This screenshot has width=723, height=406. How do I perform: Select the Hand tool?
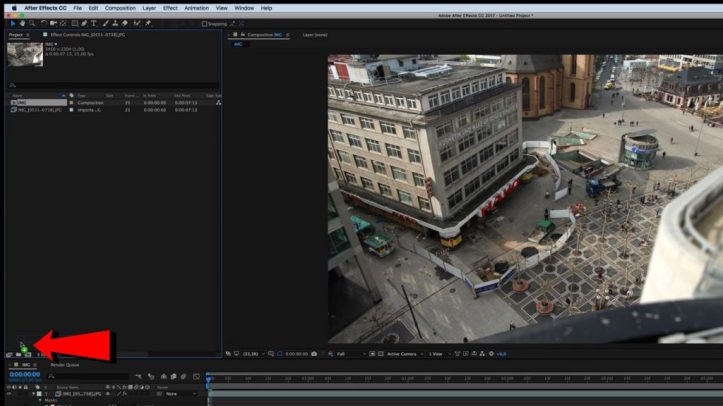[x=23, y=23]
